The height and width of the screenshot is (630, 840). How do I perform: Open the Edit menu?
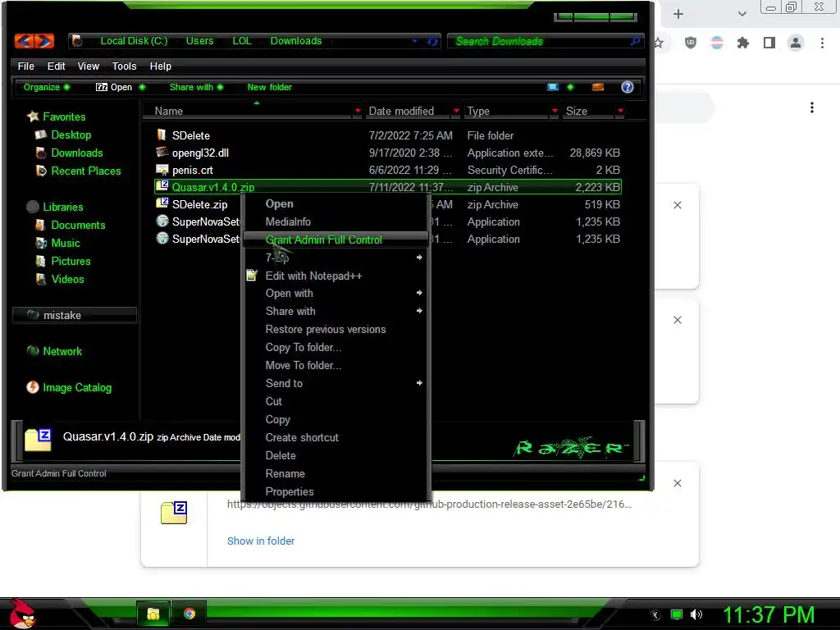[x=57, y=66]
